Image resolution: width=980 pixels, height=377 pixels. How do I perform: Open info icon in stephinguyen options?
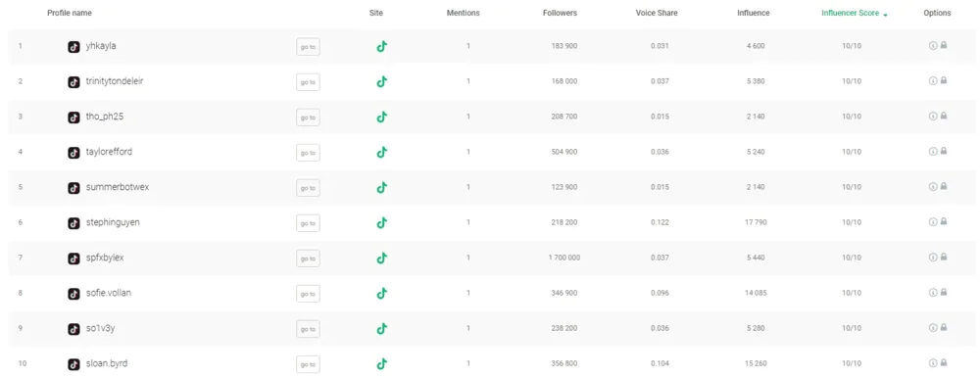click(933, 221)
